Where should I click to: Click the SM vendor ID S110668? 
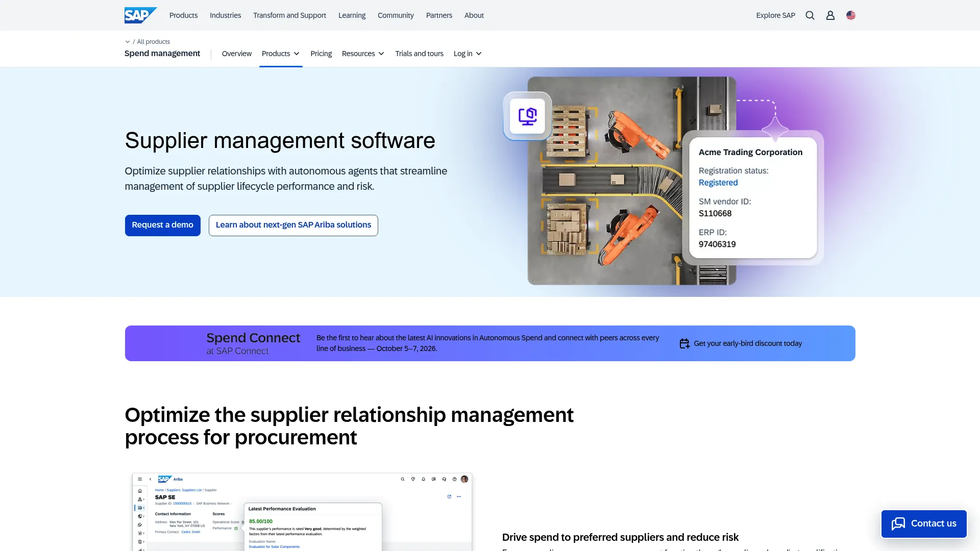[715, 214]
